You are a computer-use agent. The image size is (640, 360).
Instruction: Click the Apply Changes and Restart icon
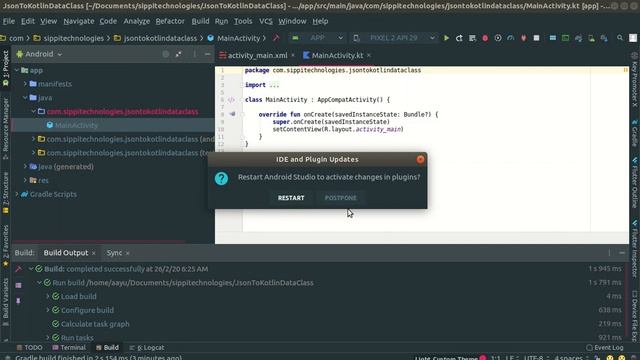(459, 38)
